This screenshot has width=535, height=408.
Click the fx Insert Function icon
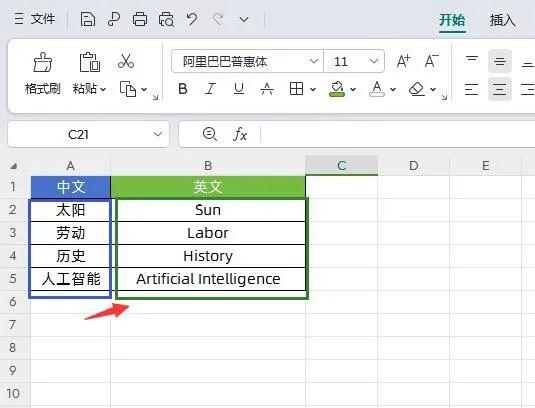(x=240, y=134)
